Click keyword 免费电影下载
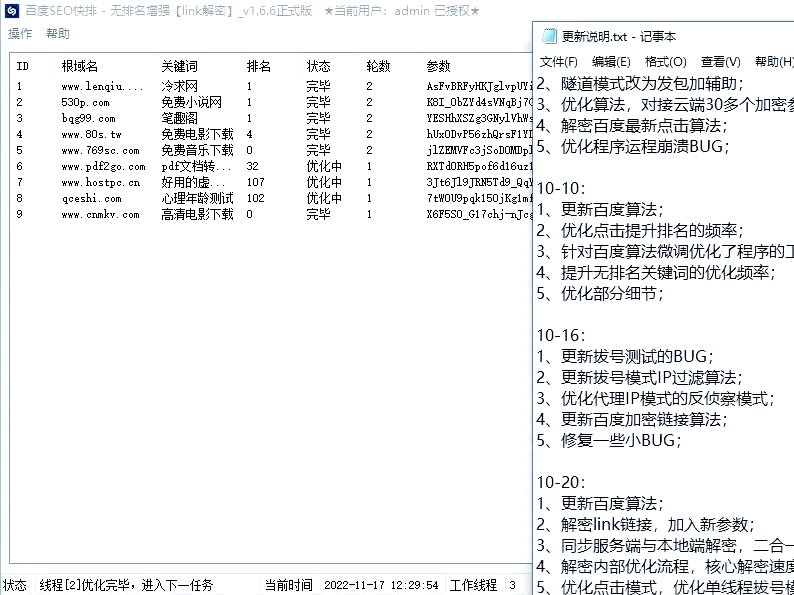Image resolution: width=794 pixels, height=595 pixels. click(x=197, y=135)
